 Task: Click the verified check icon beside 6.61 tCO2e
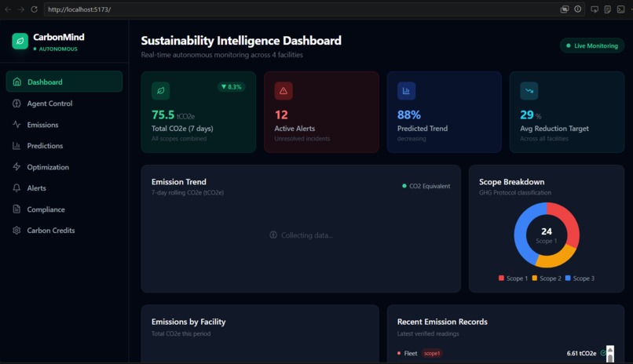click(x=603, y=353)
